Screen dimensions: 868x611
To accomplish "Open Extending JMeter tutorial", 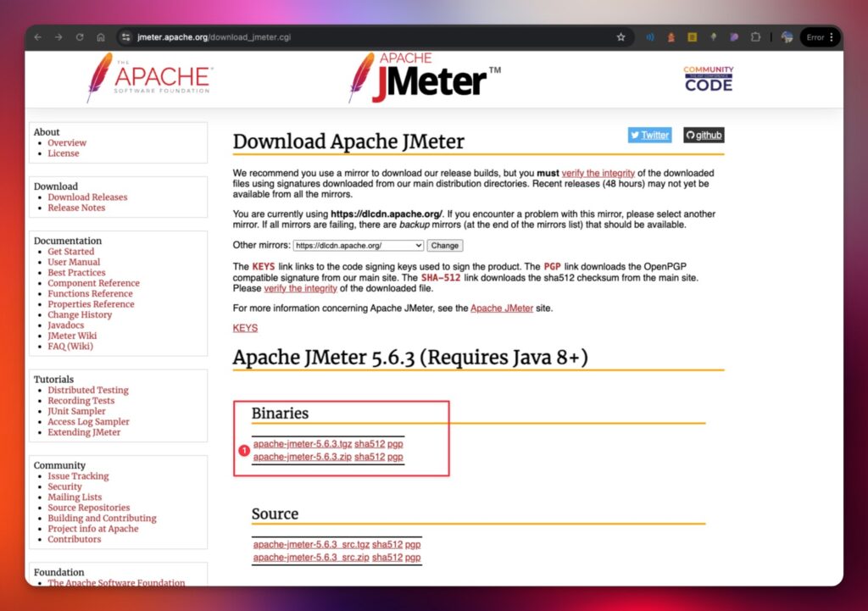I will tap(84, 432).
